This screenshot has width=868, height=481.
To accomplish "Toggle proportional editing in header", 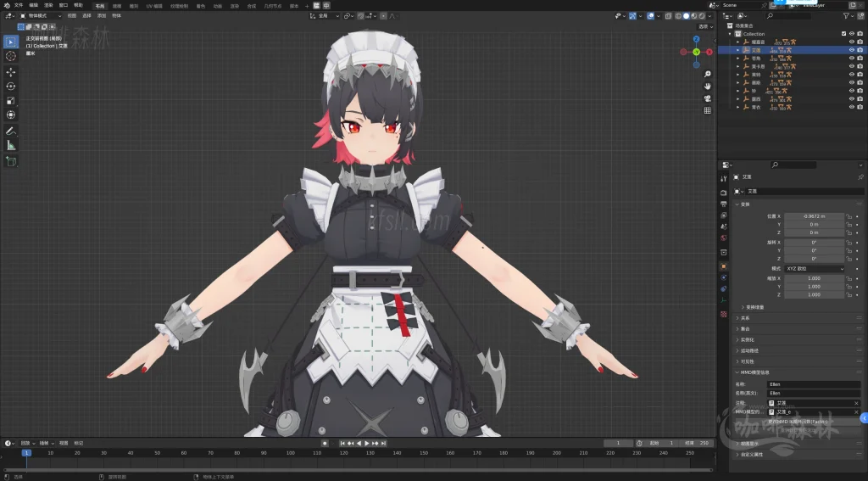I will [384, 16].
